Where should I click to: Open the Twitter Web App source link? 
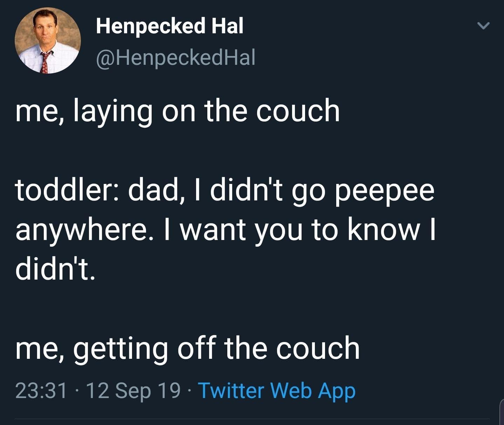pos(277,390)
